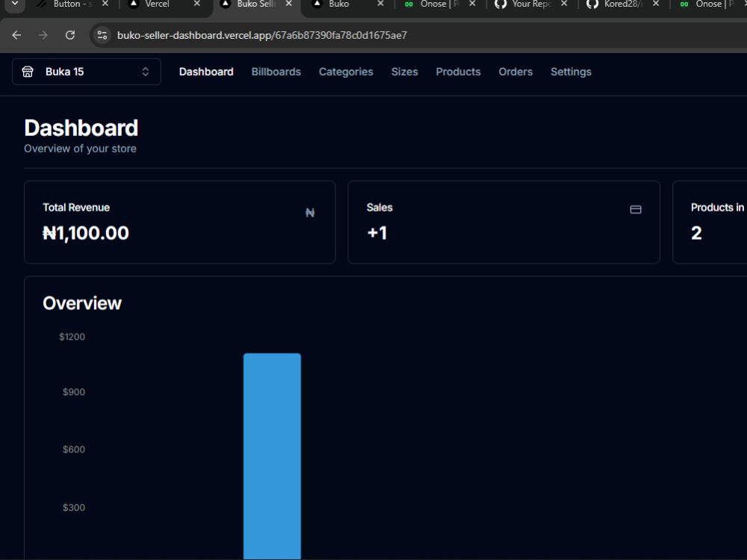Click the store icon beside Buka 15
Screen dimensions: 747x560
[x=28, y=72]
